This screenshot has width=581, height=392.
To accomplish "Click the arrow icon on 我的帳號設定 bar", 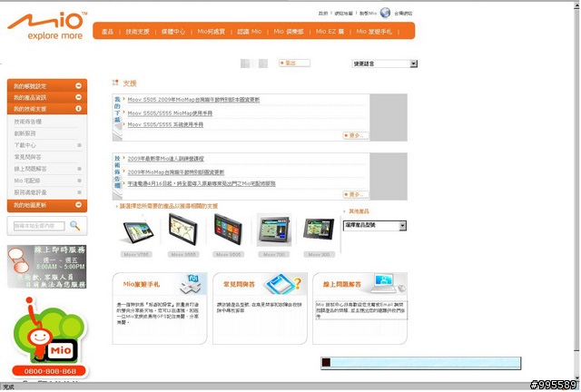I will point(79,85).
